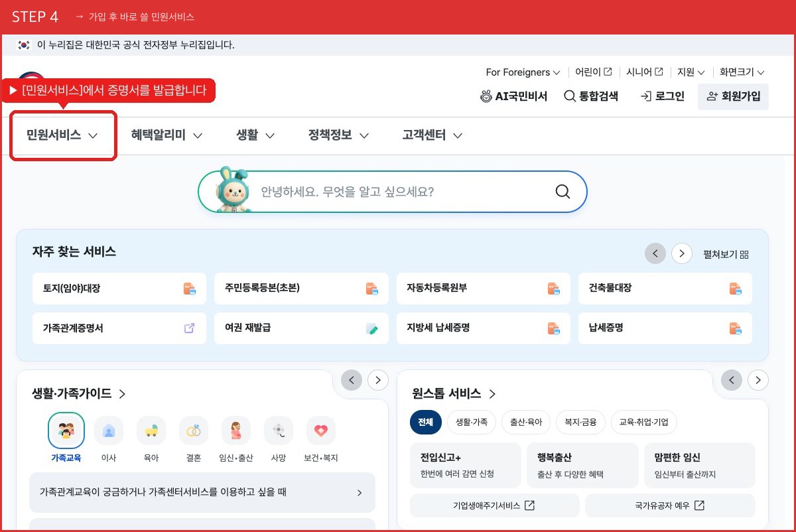Go to previous 자주 찾는 서비스 page

[x=655, y=253]
